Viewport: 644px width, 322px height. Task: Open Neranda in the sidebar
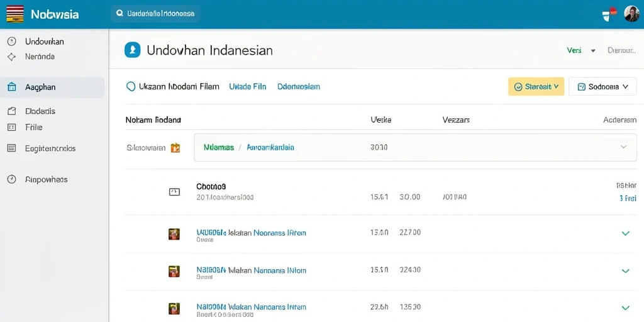pyautogui.click(x=40, y=57)
